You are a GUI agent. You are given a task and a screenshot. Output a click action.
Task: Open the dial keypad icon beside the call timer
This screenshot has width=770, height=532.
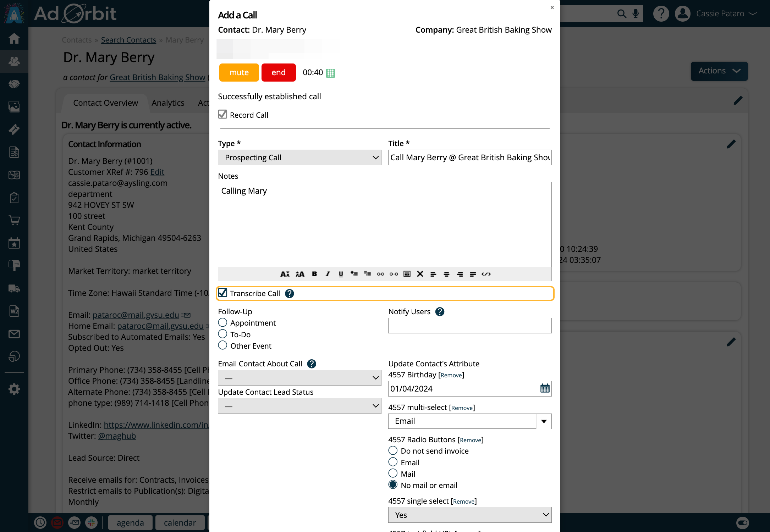[330, 73]
